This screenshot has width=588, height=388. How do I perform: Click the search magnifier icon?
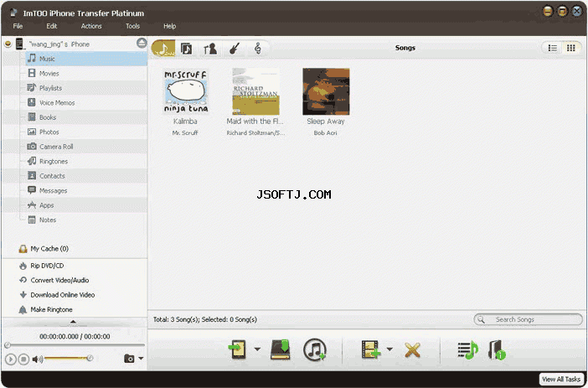(481, 320)
